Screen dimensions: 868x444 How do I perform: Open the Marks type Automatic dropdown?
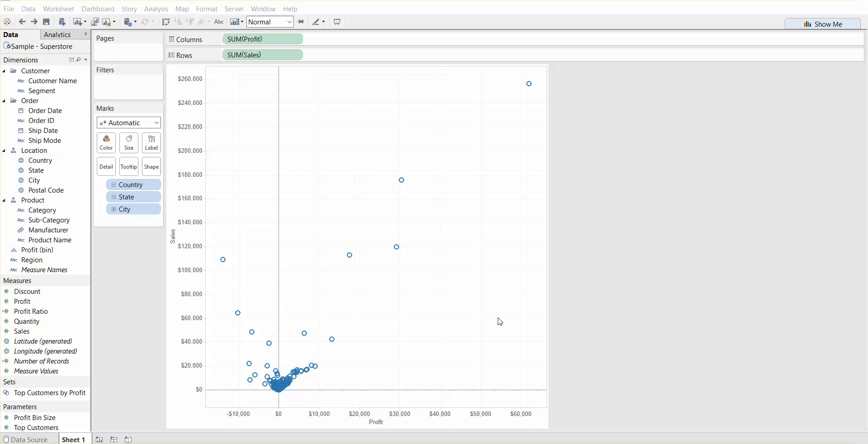(129, 123)
